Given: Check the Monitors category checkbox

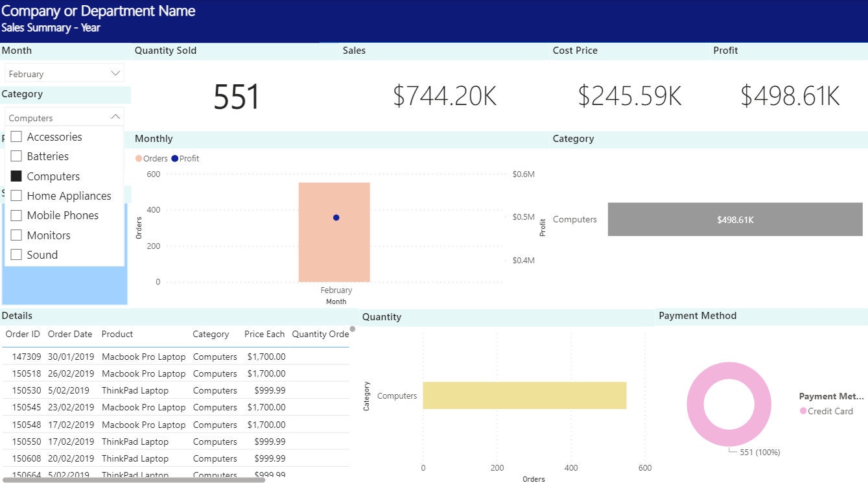Looking at the screenshot, I should tap(16, 235).
